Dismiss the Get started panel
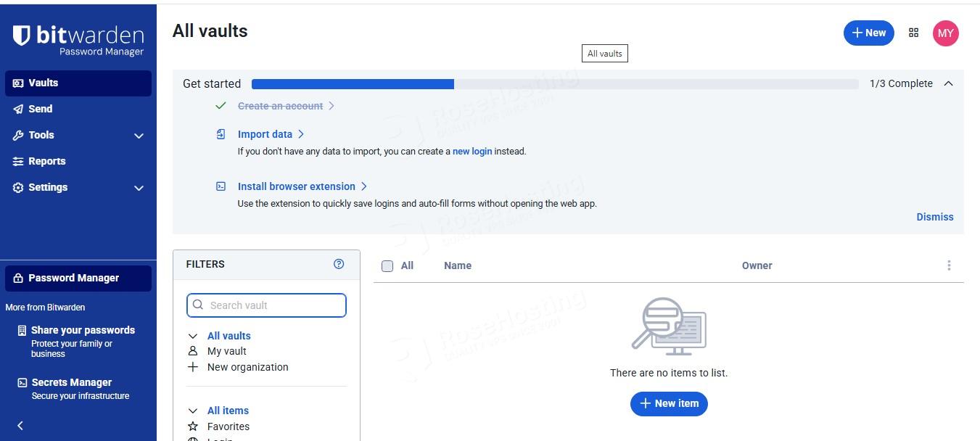This screenshot has height=441, width=980. coord(934,217)
